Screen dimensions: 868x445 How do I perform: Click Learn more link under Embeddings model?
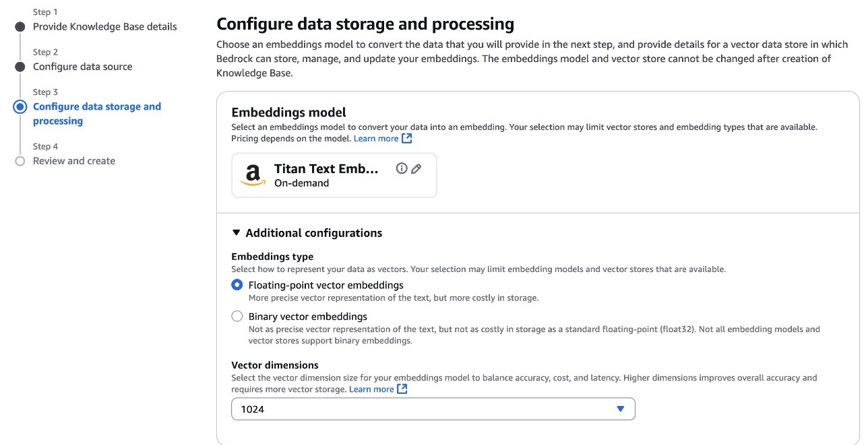[376, 138]
